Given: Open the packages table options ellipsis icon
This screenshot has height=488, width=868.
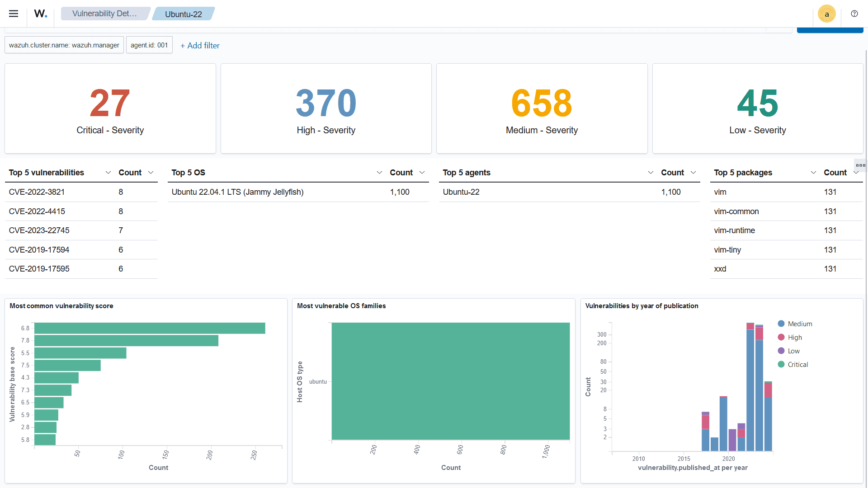Looking at the screenshot, I should [x=860, y=165].
